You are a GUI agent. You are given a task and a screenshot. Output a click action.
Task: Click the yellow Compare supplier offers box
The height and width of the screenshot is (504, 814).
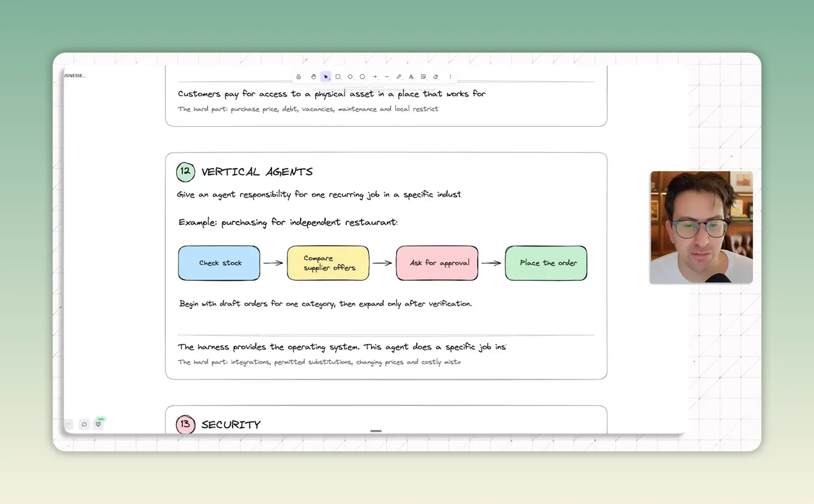pos(328,263)
